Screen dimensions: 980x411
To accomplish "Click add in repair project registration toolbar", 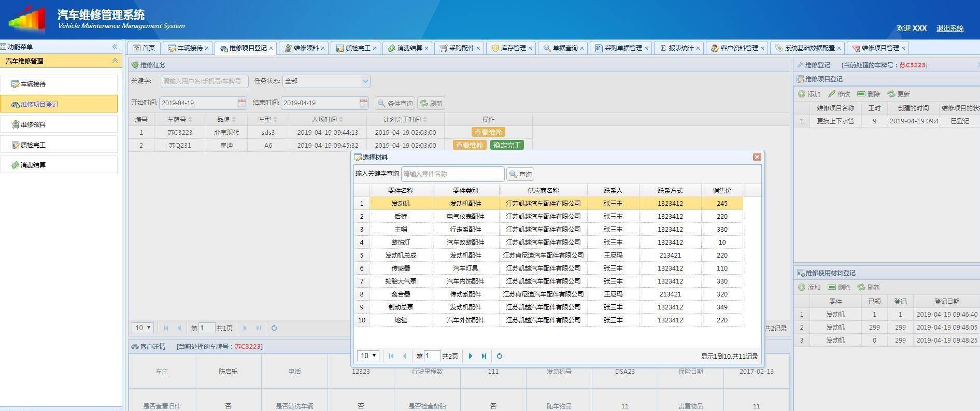I will pyautogui.click(x=809, y=94).
